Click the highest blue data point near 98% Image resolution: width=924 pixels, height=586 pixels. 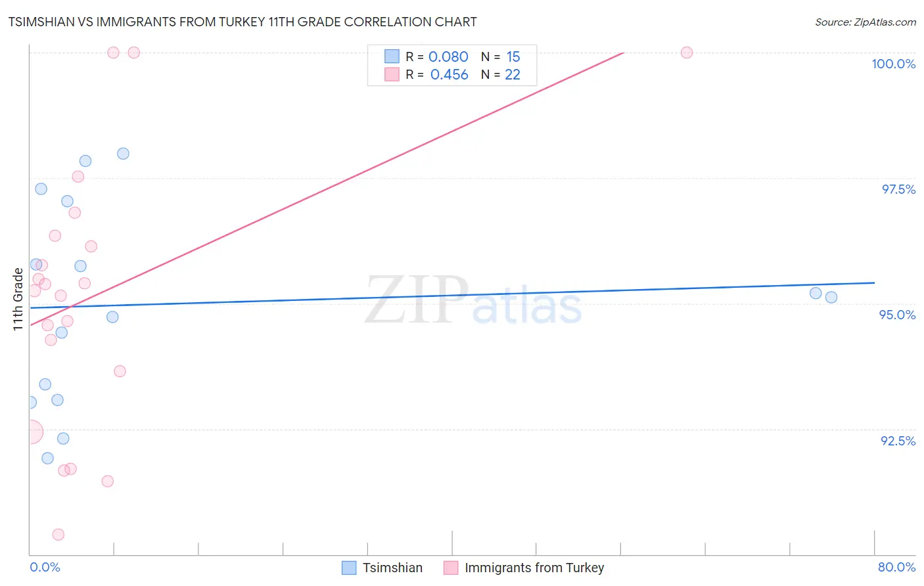tap(123, 154)
